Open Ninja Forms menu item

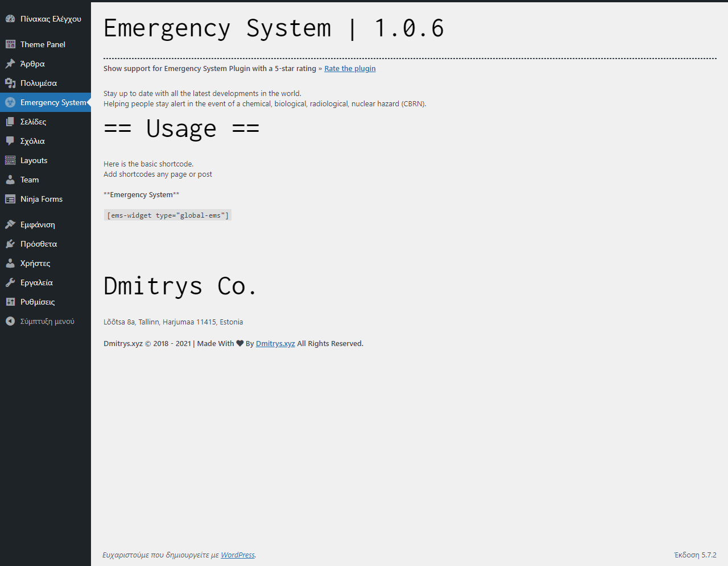click(x=45, y=199)
